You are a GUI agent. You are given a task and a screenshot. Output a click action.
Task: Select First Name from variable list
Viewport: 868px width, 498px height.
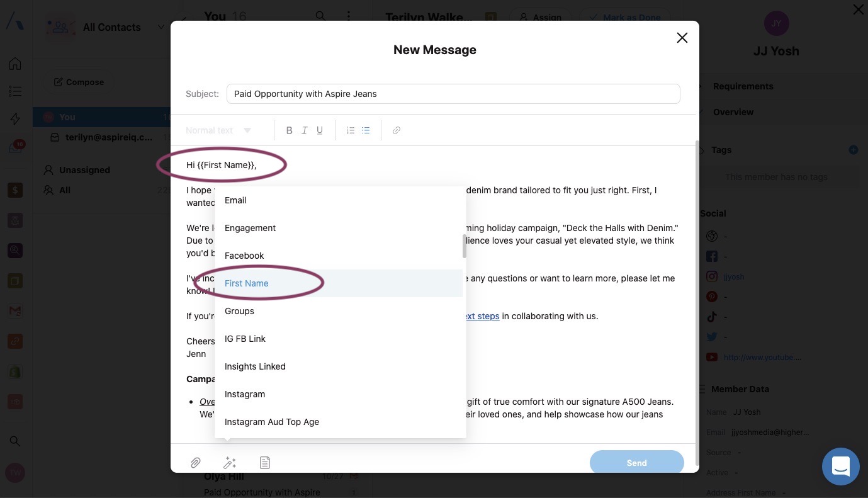[x=247, y=283]
